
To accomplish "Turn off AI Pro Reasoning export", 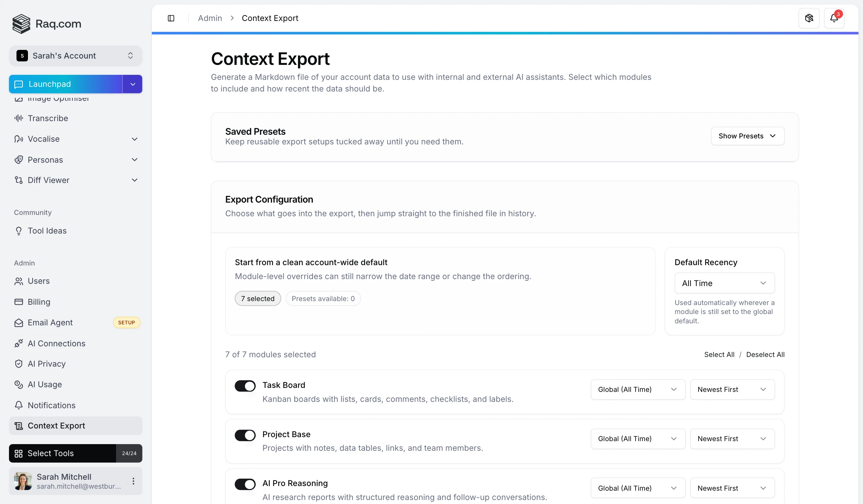I will click(x=244, y=484).
